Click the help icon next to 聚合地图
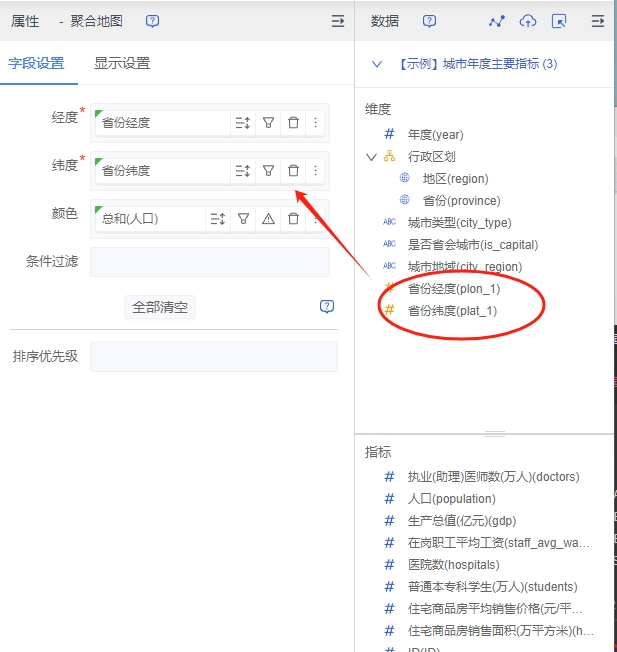The height and width of the screenshot is (652, 617). click(152, 21)
